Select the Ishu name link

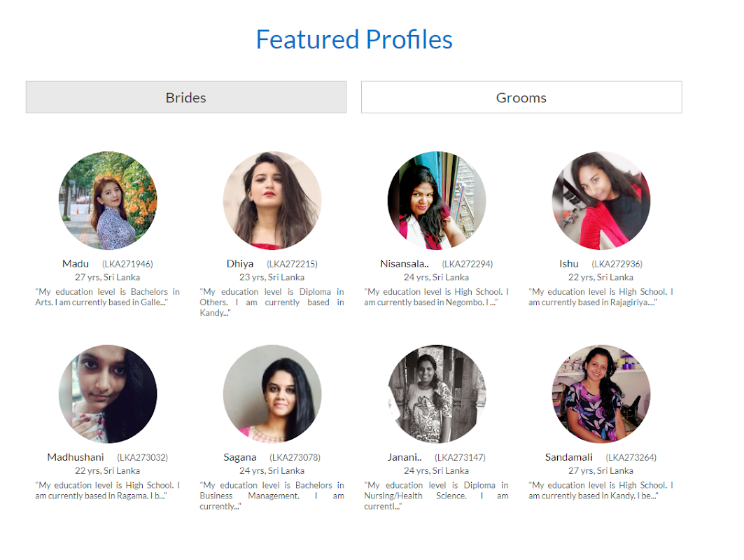pyautogui.click(x=569, y=264)
